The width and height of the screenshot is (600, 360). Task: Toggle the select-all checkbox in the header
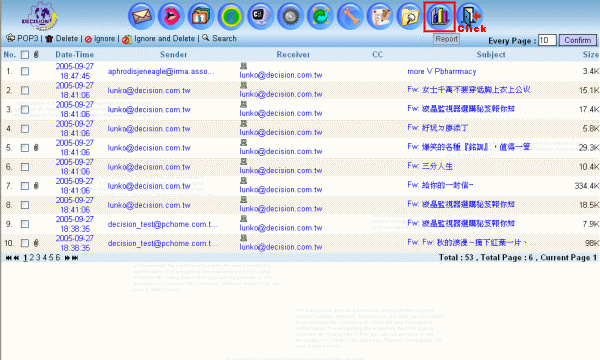coord(25,55)
